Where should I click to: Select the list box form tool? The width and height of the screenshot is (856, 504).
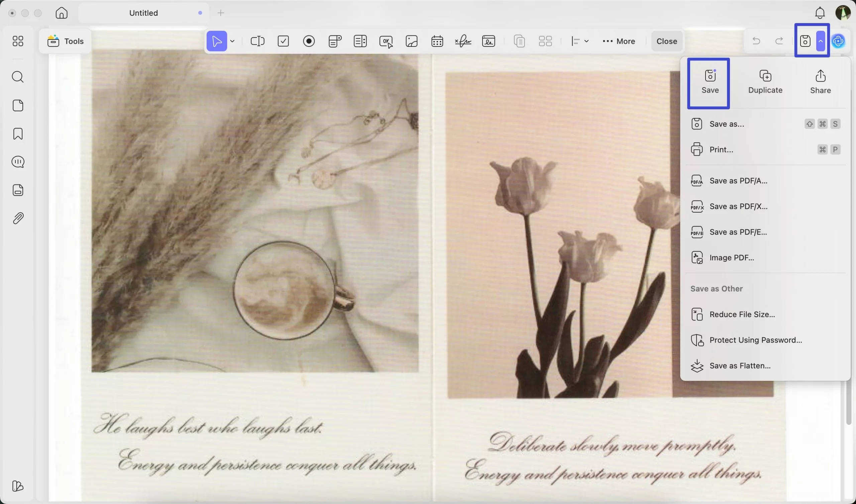(360, 41)
